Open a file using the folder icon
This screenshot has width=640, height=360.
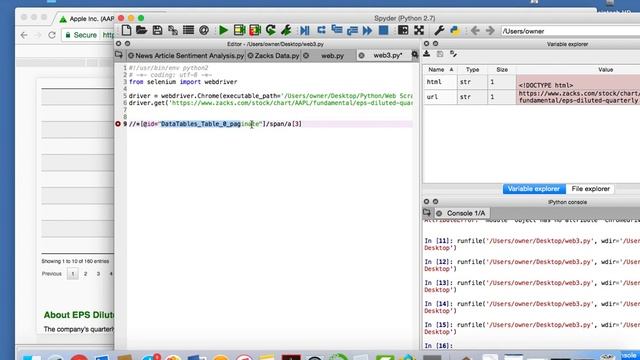click(x=142, y=30)
